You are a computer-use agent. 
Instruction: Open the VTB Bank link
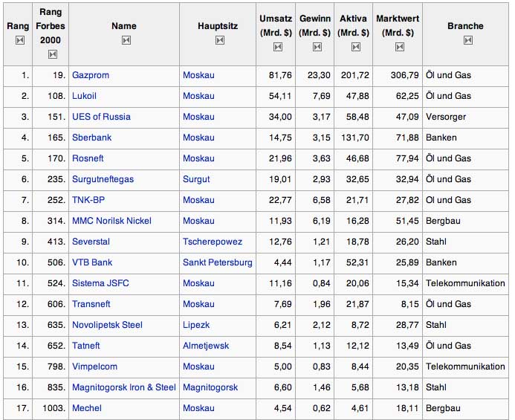click(92, 262)
